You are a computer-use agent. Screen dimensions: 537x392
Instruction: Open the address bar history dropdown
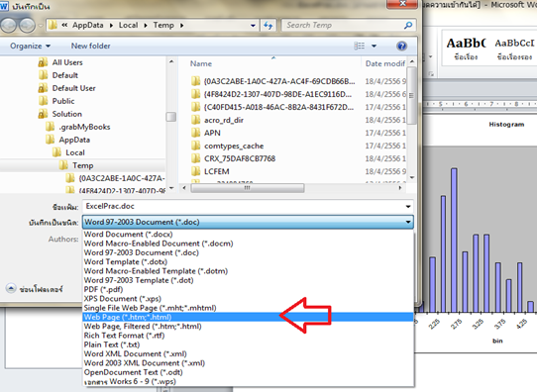pyautogui.click(x=253, y=26)
